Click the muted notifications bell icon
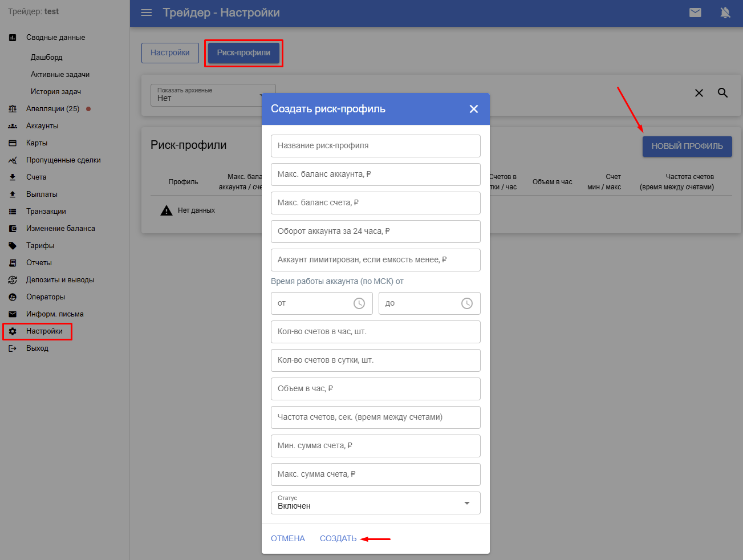743x560 pixels. point(725,13)
